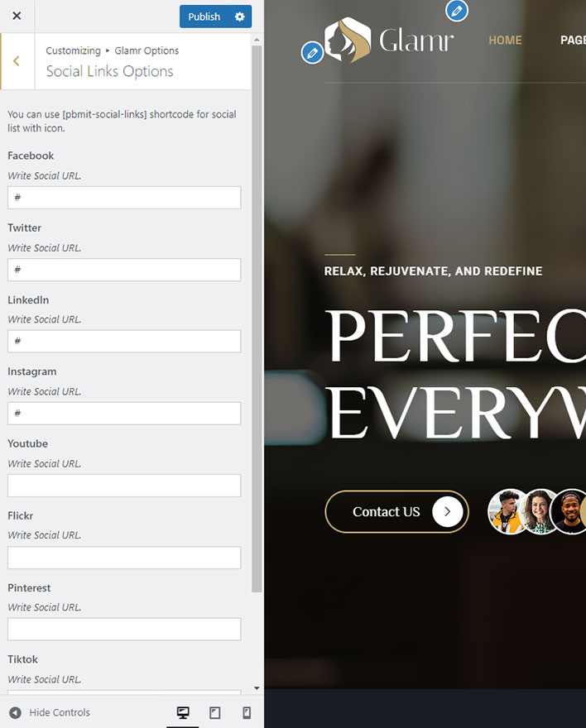This screenshot has height=728, width=586.
Task: Click the sidebar scrollbar down arrow
Action: 257,688
